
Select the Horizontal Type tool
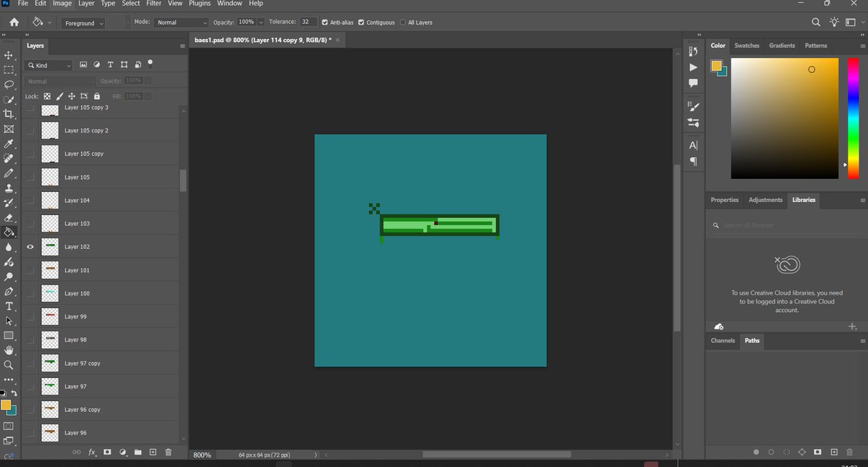pyautogui.click(x=9, y=306)
